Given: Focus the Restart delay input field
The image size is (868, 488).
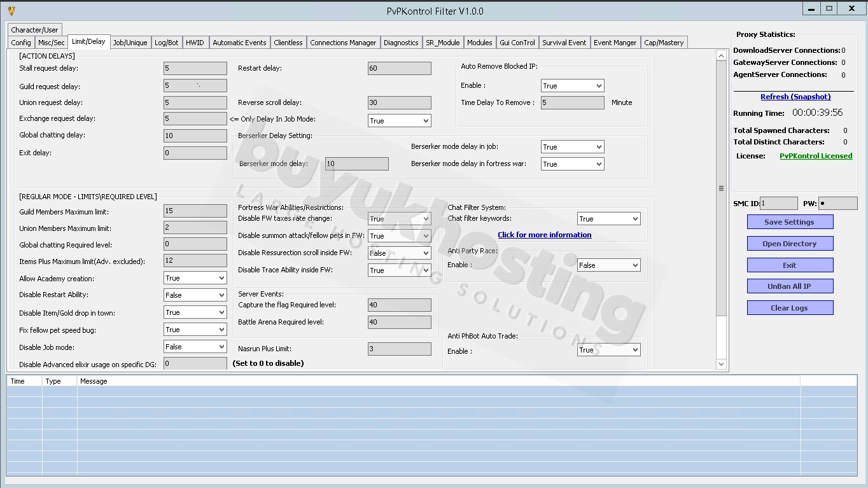Looking at the screenshot, I should (x=399, y=68).
